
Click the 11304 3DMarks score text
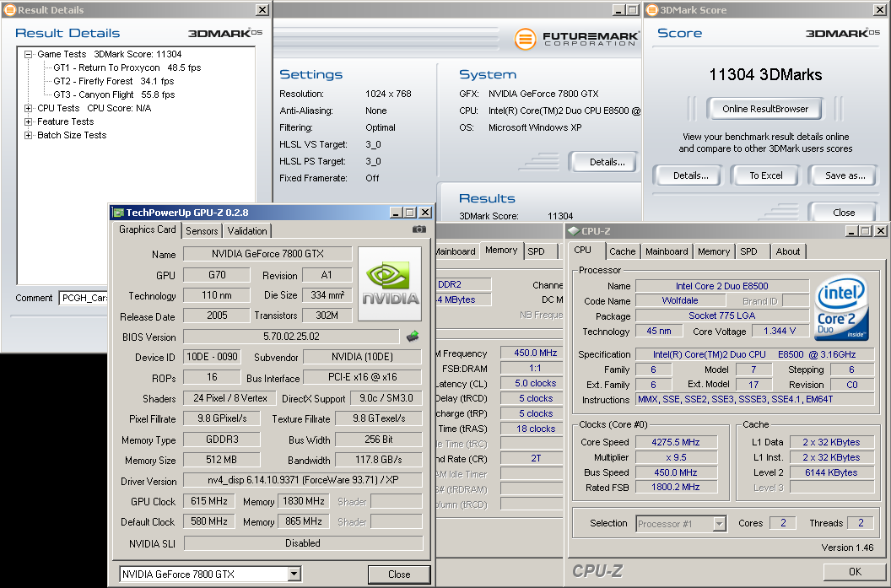(765, 74)
